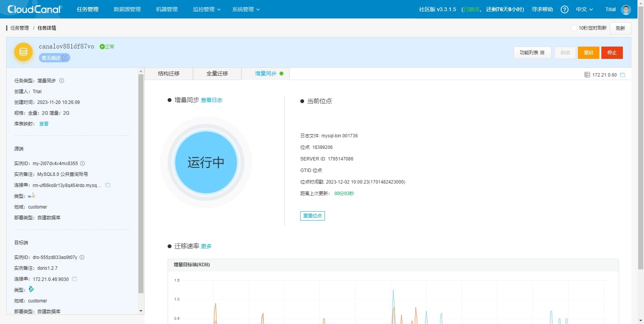The image size is (644, 324).
Task: Click the disabled 启动 button
Action: coord(565,53)
